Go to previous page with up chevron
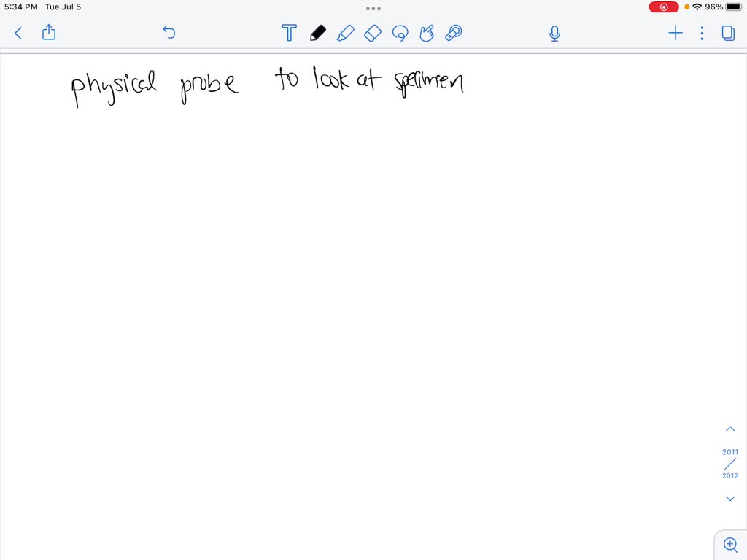The image size is (747, 560). click(729, 429)
